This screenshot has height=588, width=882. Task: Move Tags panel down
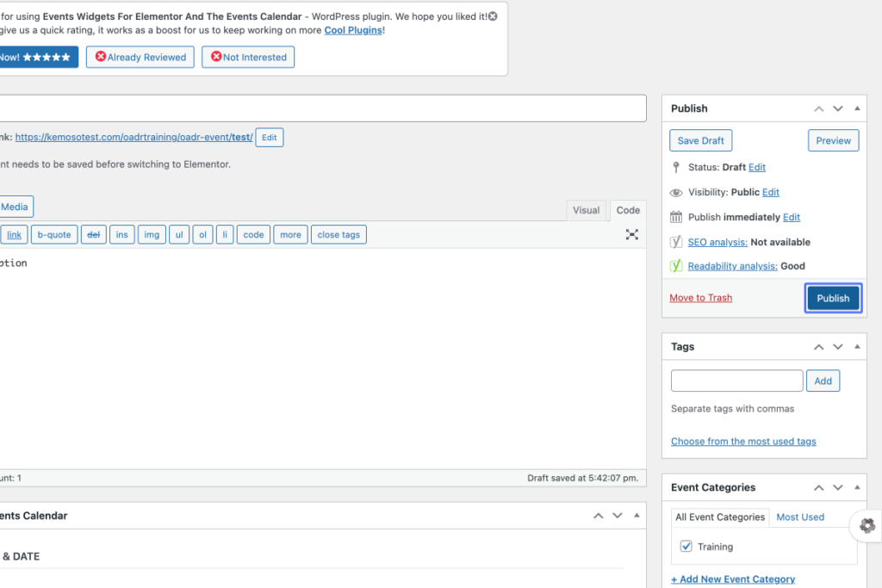838,347
